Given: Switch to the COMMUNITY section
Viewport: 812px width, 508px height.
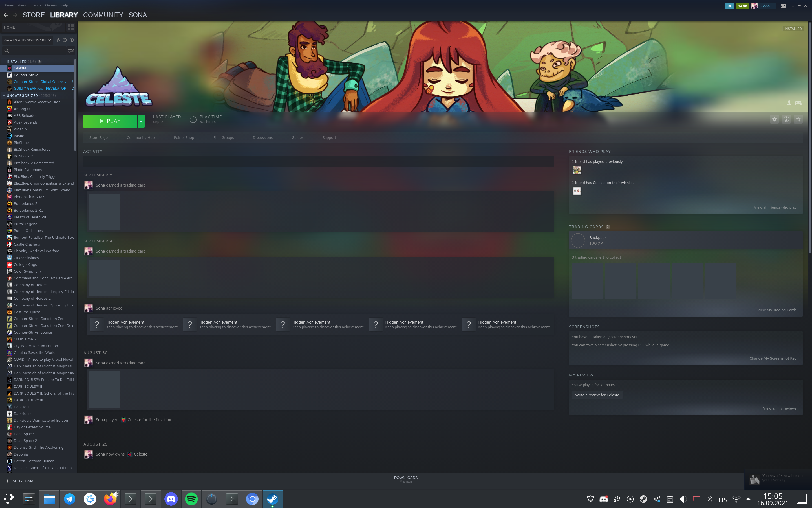Looking at the screenshot, I should (x=103, y=15).
